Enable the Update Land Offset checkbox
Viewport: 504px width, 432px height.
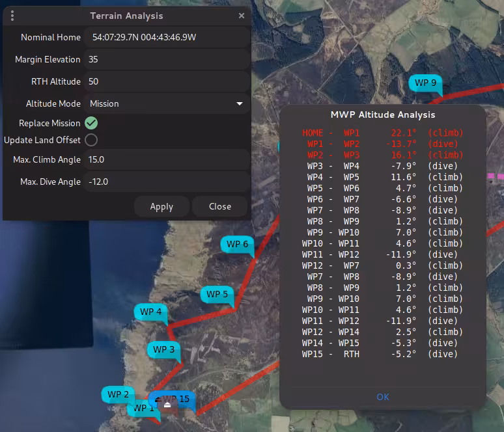pos(91,140)
